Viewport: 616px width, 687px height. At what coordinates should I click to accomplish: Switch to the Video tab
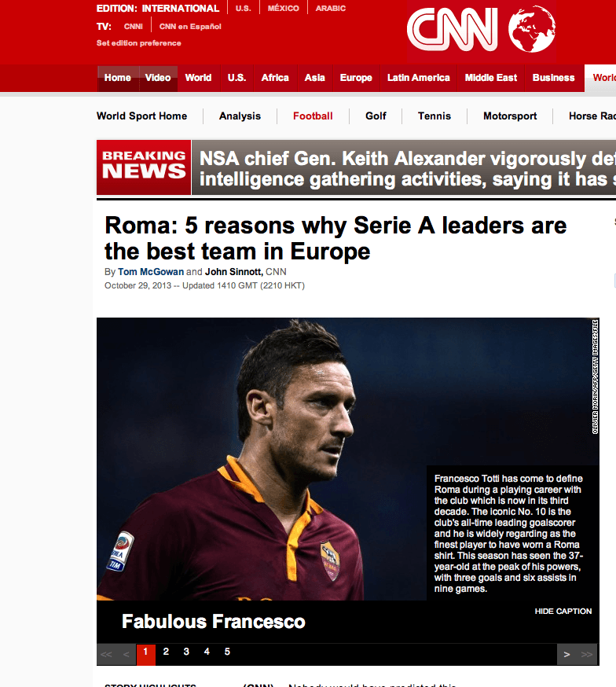point(158,78)
